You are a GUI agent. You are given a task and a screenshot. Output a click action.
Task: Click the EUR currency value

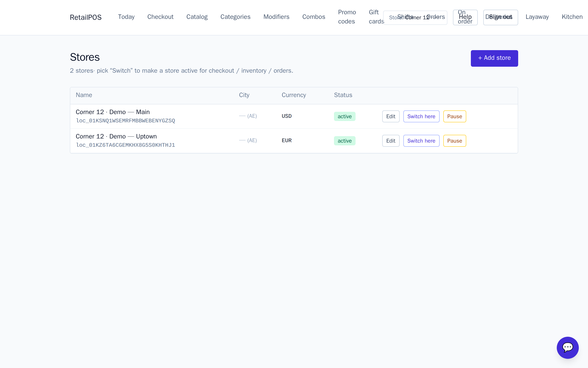(x=287, y=141)
